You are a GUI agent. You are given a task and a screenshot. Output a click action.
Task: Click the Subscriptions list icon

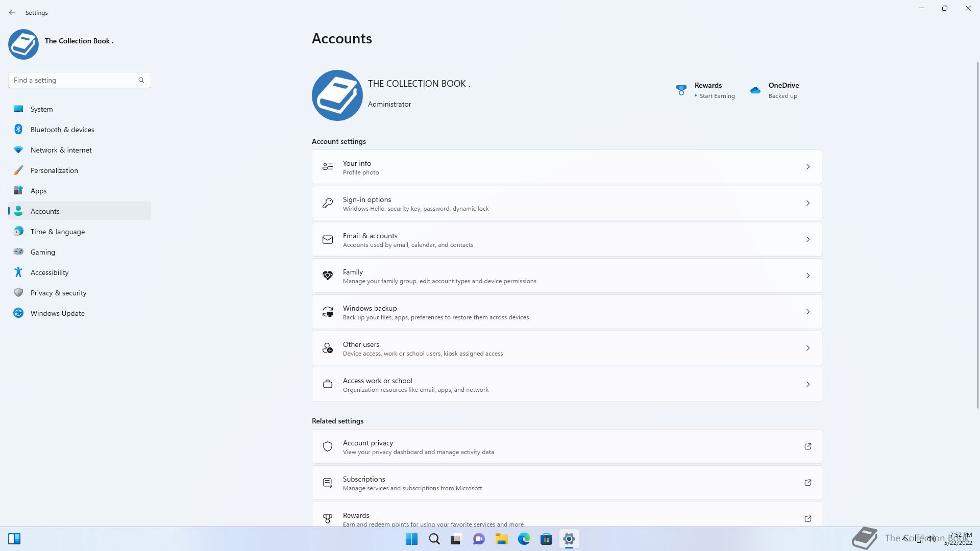coord(328,483)
